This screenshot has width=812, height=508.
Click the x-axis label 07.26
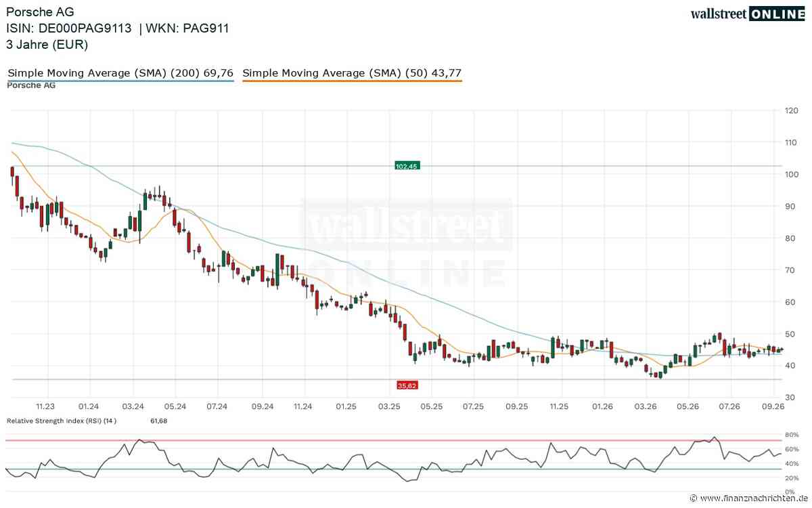729,406
